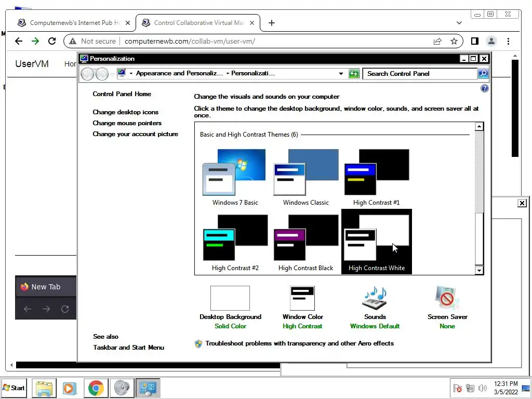532x399 pixels.
Task: Click the Solid Color link
Action: (230, 326)
